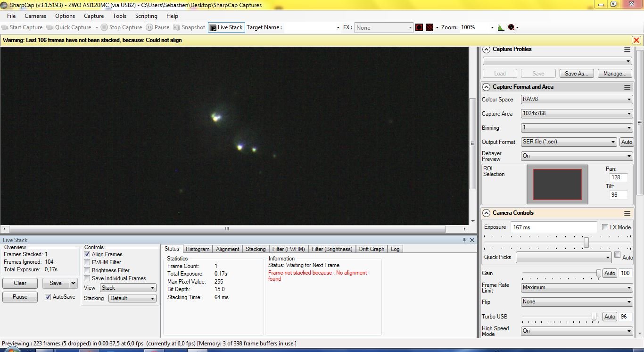The width and height of the screenshot is (644, 352).
Task: Open the Frame Rate Limit dropdown
Action: click(577, 287)
